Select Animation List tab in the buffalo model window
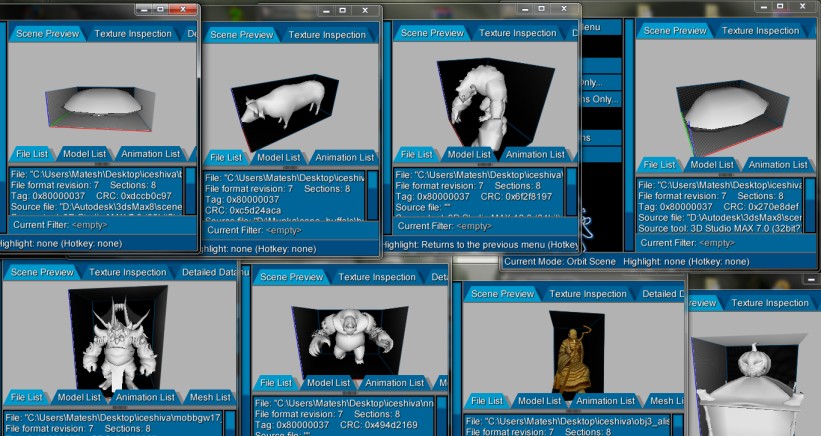This screenshot has width=821, height=436. click(x=344, y=158)
